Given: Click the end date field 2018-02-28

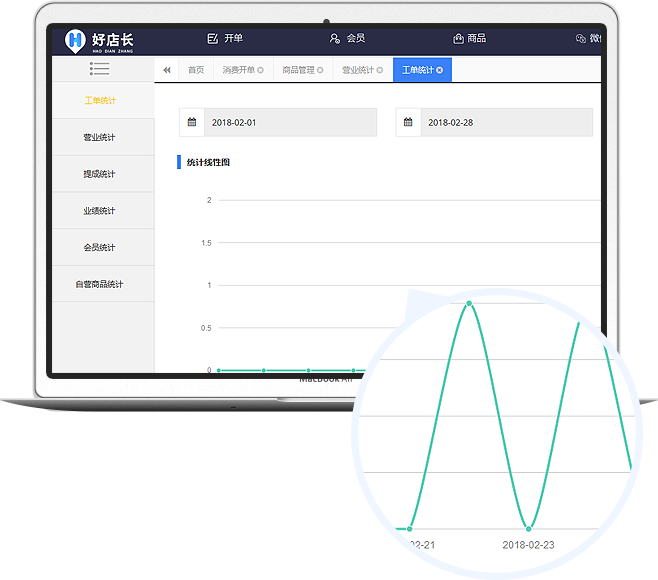Looking at the screenshot, I should [x=506, y=122].
